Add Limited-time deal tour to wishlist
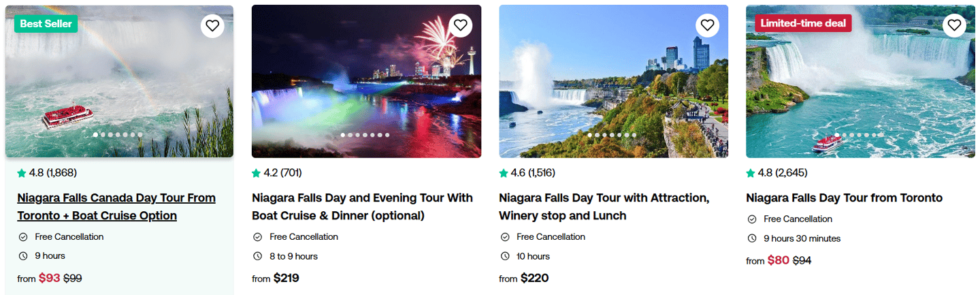 point(954,26)
